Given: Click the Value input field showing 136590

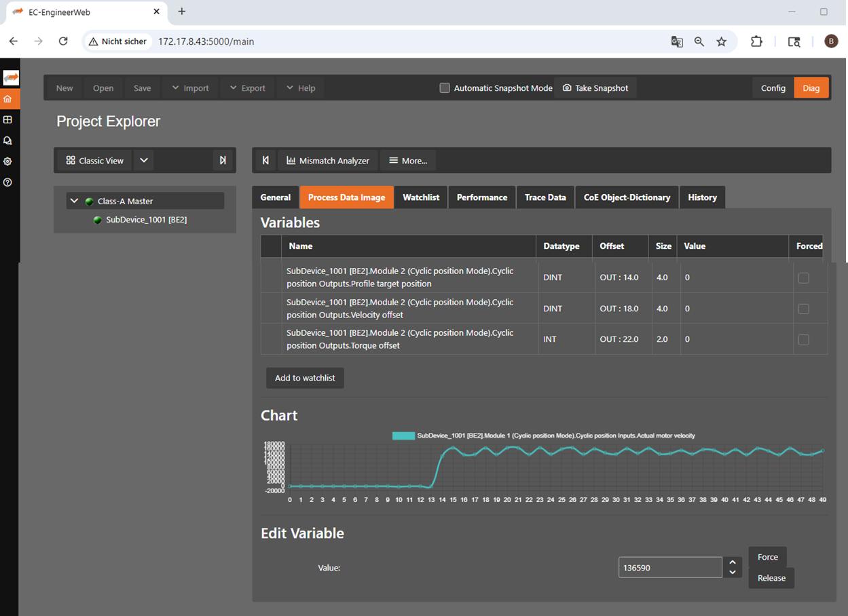Looking at the screenshot, I should (x=669, y=568).
